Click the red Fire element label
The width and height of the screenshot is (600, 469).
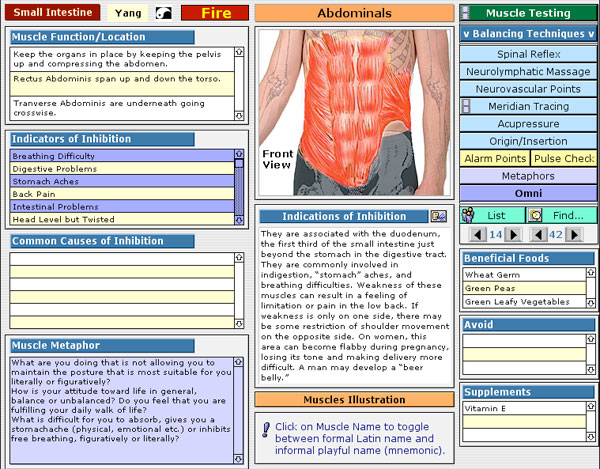[214, 13]
